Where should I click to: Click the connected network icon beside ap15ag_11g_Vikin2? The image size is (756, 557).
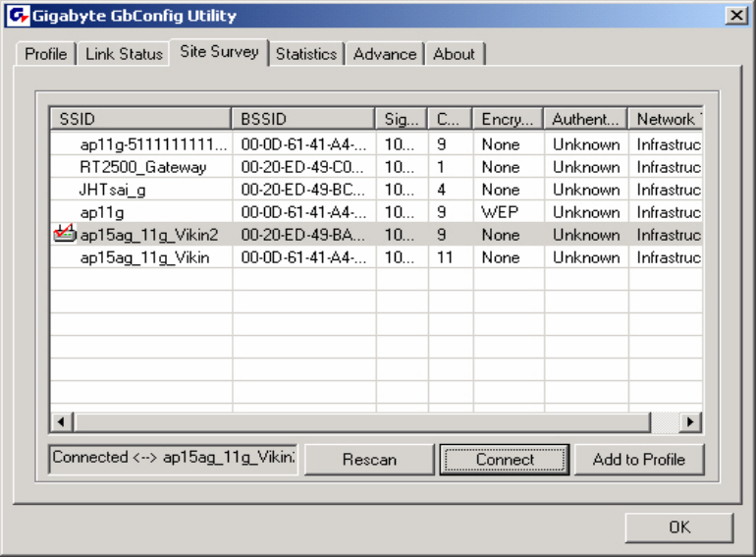65,234
